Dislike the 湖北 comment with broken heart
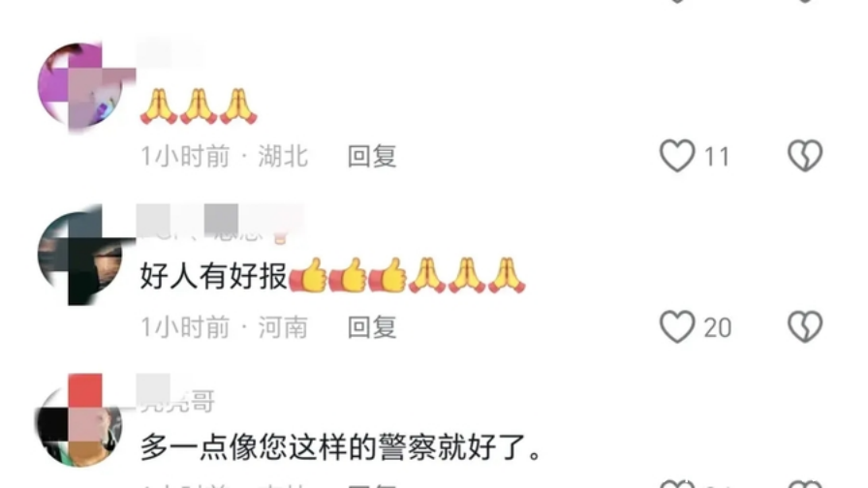 click(805, 156)
